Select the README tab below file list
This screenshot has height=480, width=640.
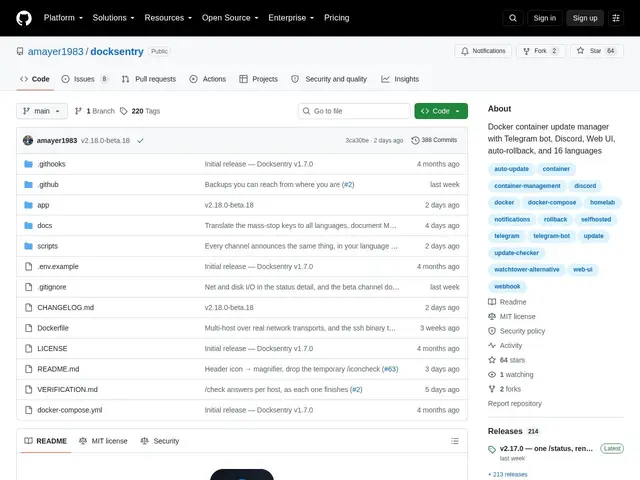[45, 441]
